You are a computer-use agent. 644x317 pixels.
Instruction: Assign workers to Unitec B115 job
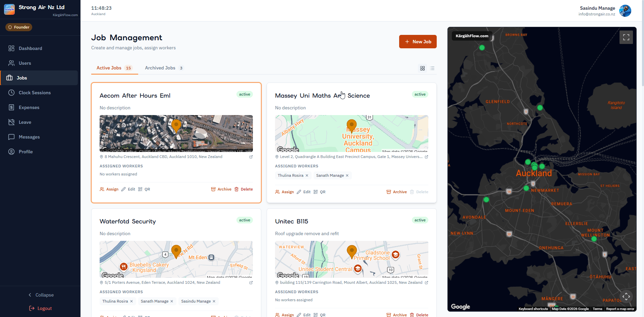point(284,315)
